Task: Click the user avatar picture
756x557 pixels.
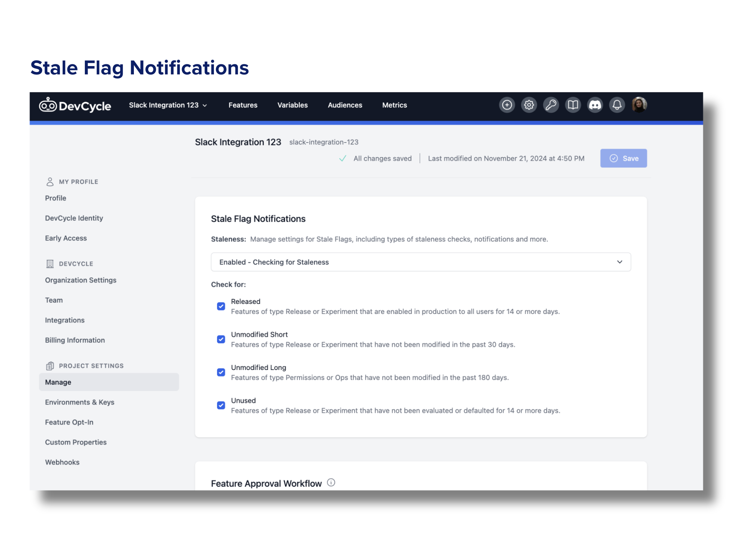Action: coord(639,105)
